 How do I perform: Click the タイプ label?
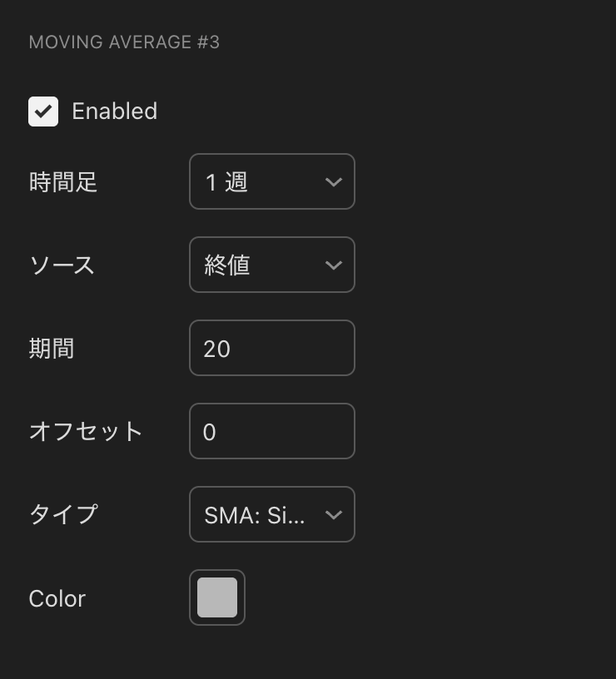[x=63, y=514]
